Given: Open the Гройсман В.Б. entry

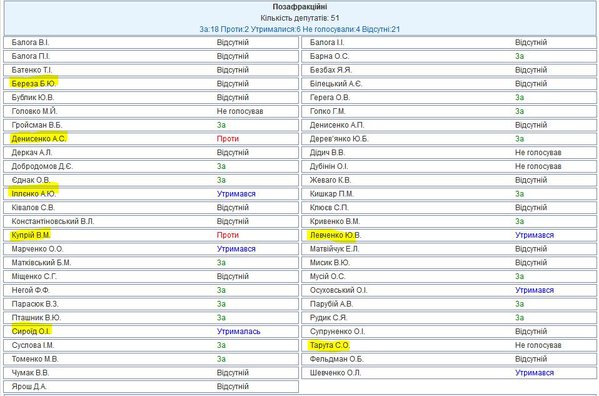Looking at the screenshot, I should coord(37,125).
